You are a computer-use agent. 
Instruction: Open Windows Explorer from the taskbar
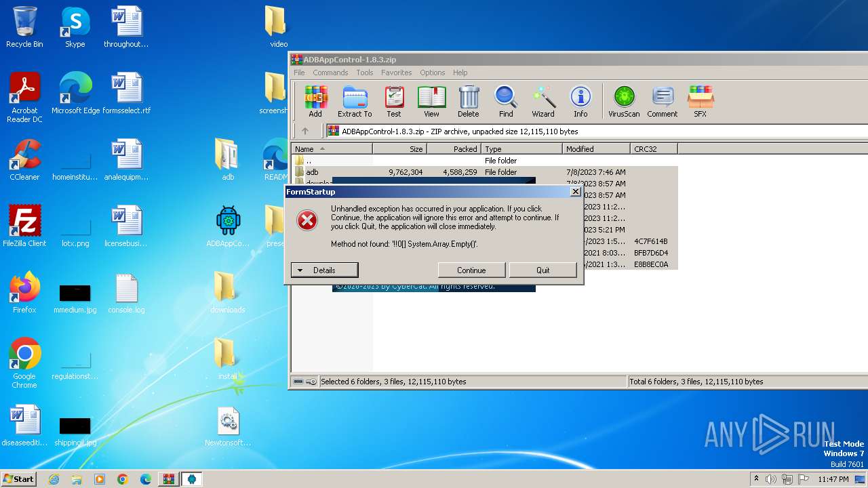77,479
